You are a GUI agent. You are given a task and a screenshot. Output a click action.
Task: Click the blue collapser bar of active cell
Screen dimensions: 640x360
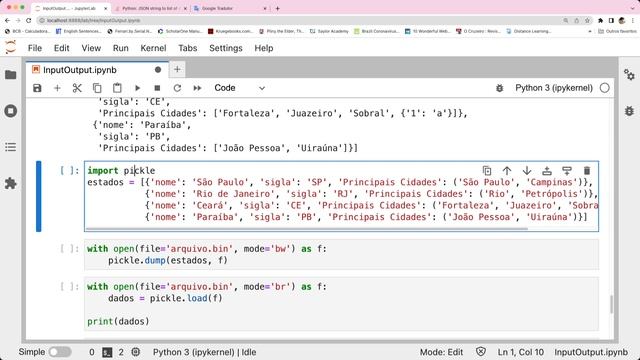(39, 196)
